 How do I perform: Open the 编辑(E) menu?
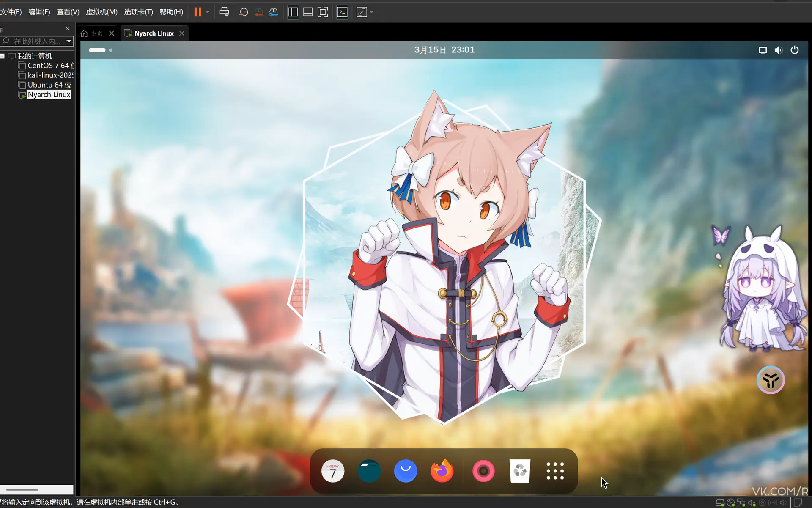tap(39, 12)
